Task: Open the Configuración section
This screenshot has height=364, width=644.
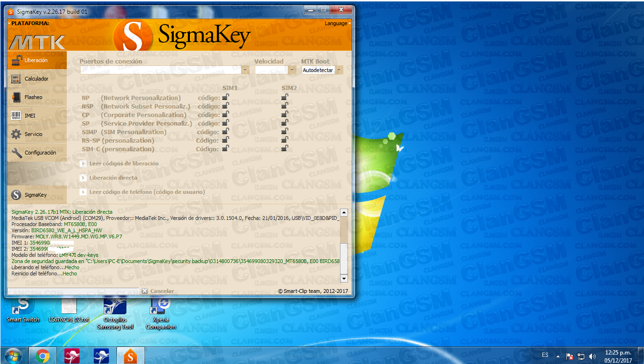Action: 37,153
